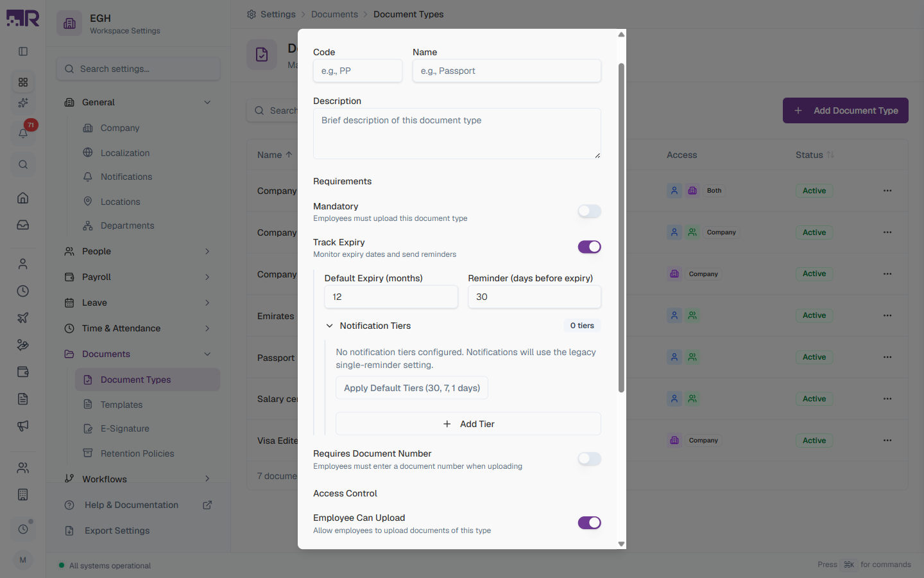Click the Add Tier button
This screenshot has width=924, height=578.
[468, 424]
